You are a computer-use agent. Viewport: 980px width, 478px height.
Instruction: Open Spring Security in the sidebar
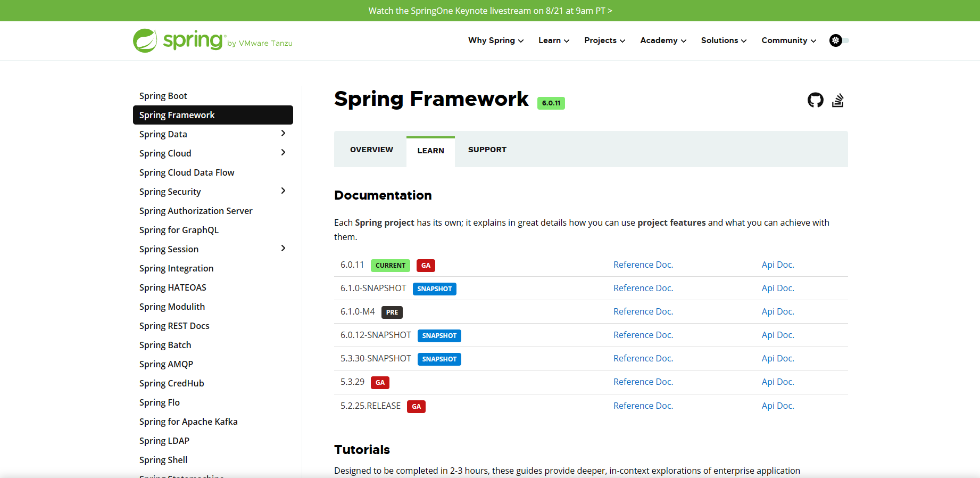point(170,192)
